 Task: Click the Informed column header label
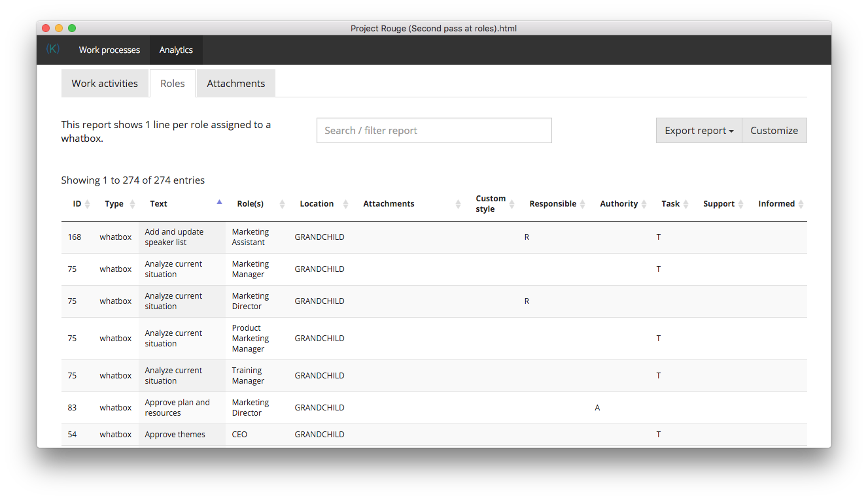(776, 204)
